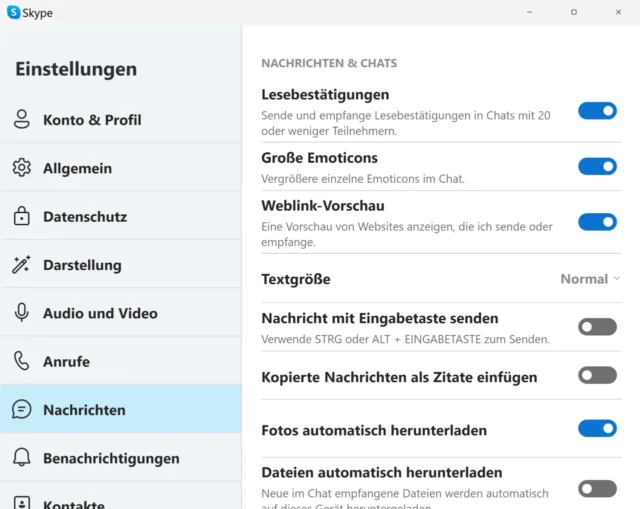Click the Darstellung magic wand icon
640x509 pixels.
pos(22,265)
